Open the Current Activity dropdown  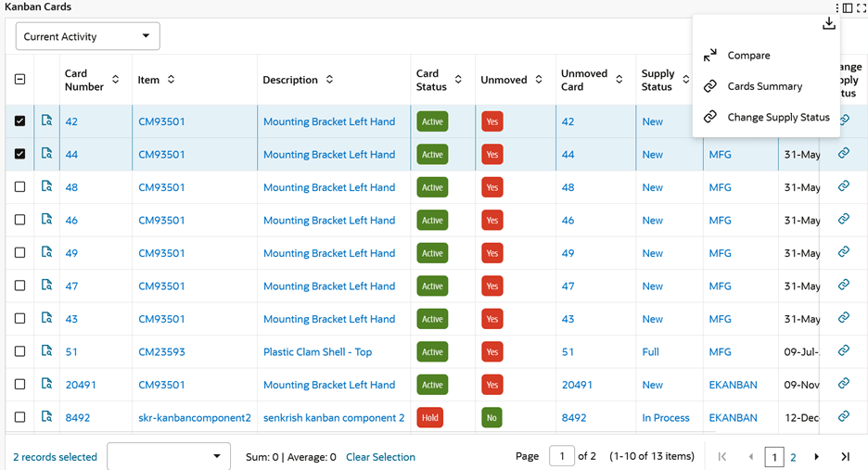(87, 36)
